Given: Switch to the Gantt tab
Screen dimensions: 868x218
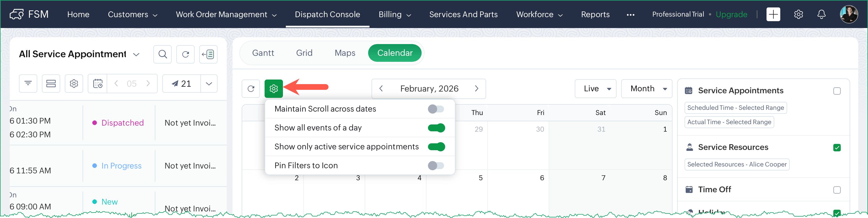Looking at the screenshot, I should [x=263, y=53].
